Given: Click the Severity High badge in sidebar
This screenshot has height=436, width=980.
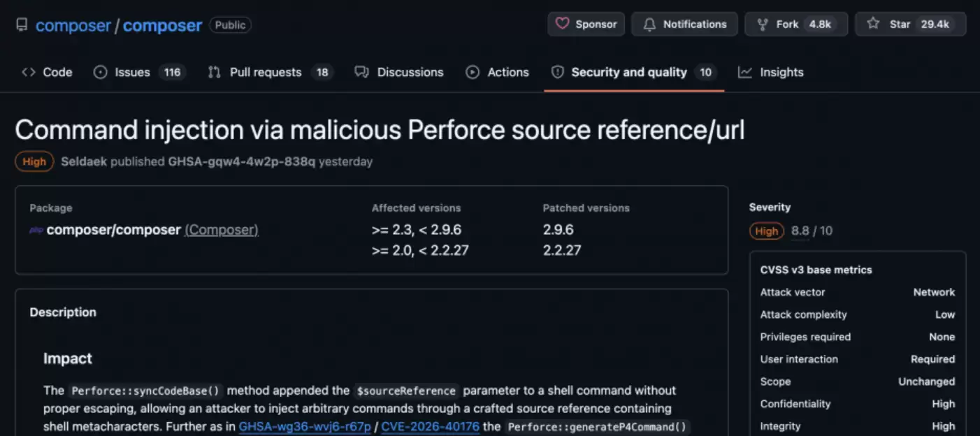Looking at the screenshot, I should point(767,231).
